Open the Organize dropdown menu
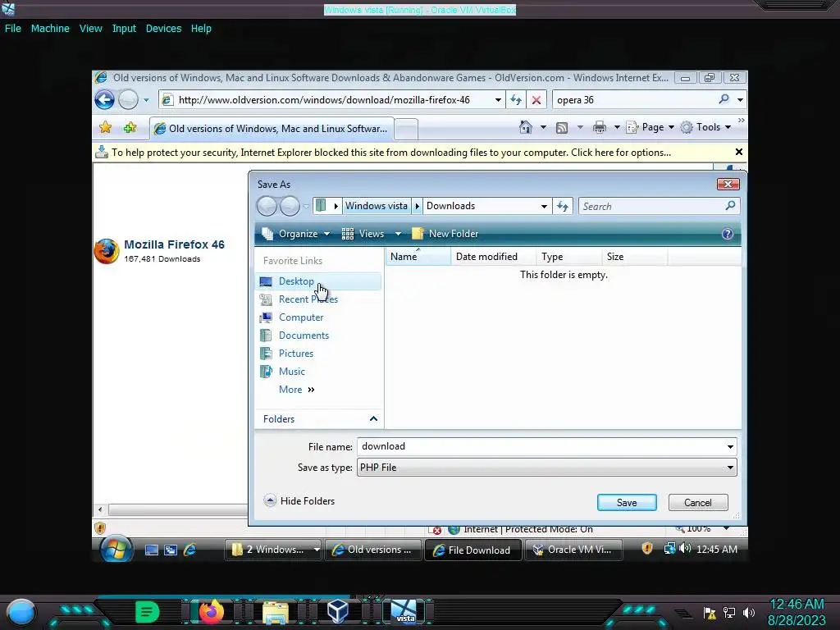The width and height of the screenshot is (840, 630). tap(295, 234)
